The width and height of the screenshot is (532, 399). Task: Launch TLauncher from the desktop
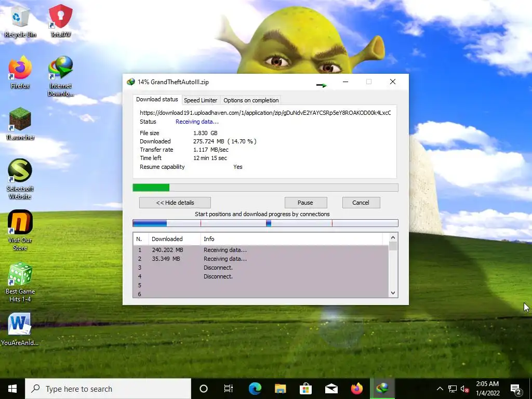pyautogui.click(x=20, y=124)
